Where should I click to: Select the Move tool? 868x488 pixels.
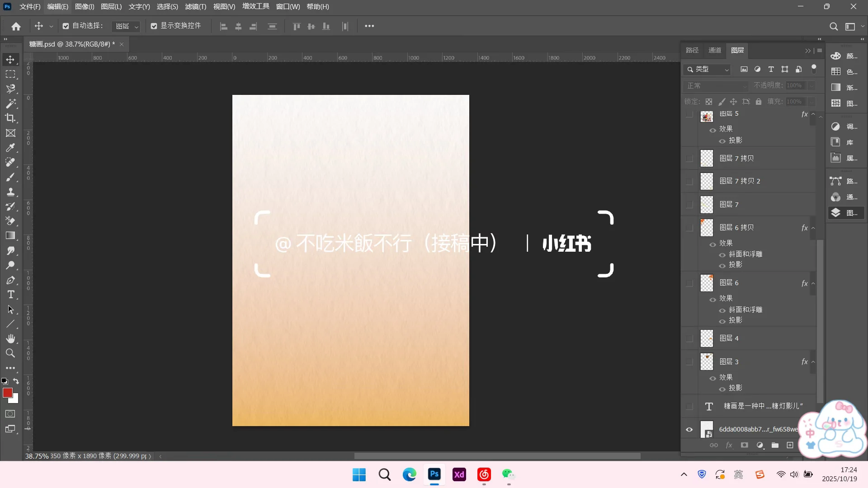pos(11,59)
